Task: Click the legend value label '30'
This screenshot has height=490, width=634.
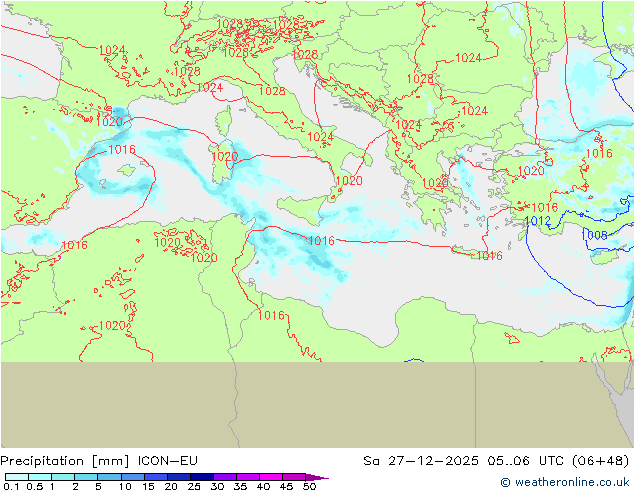Action: point(217,486)
